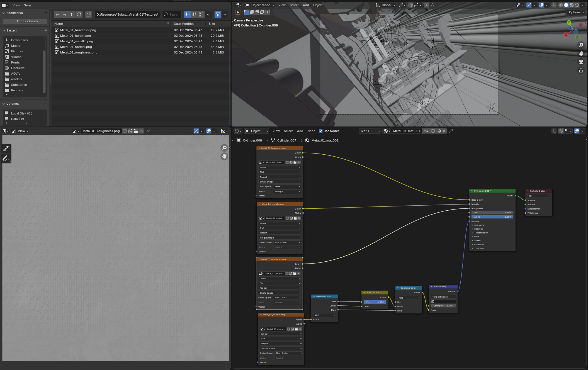Open the Slot 1 dropdown

[370, 131]
